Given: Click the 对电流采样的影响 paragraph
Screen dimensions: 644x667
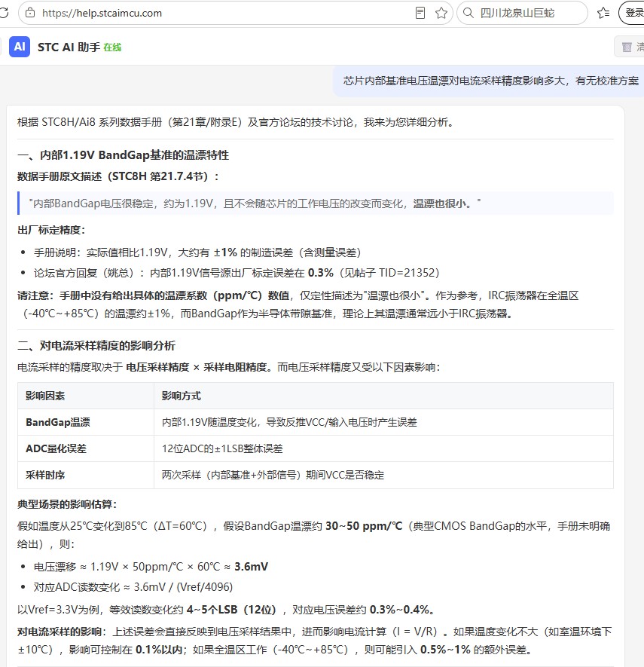Looking at the screenshot, I should tap(315, 641).
